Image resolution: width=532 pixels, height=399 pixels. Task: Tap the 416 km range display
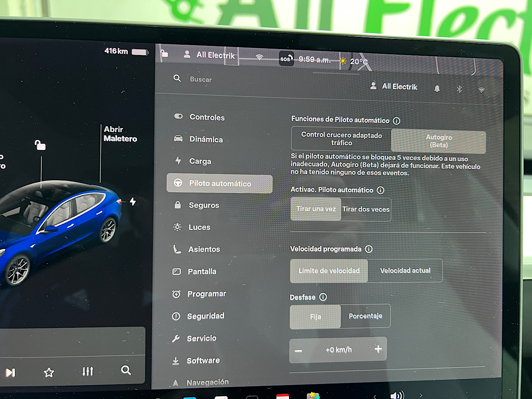[x=116, y=51]
